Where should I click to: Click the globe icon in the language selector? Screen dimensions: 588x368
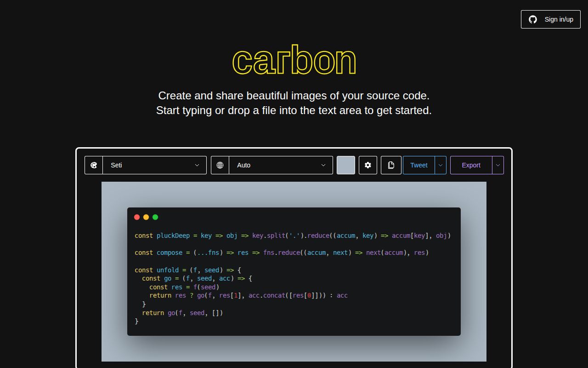220,165
